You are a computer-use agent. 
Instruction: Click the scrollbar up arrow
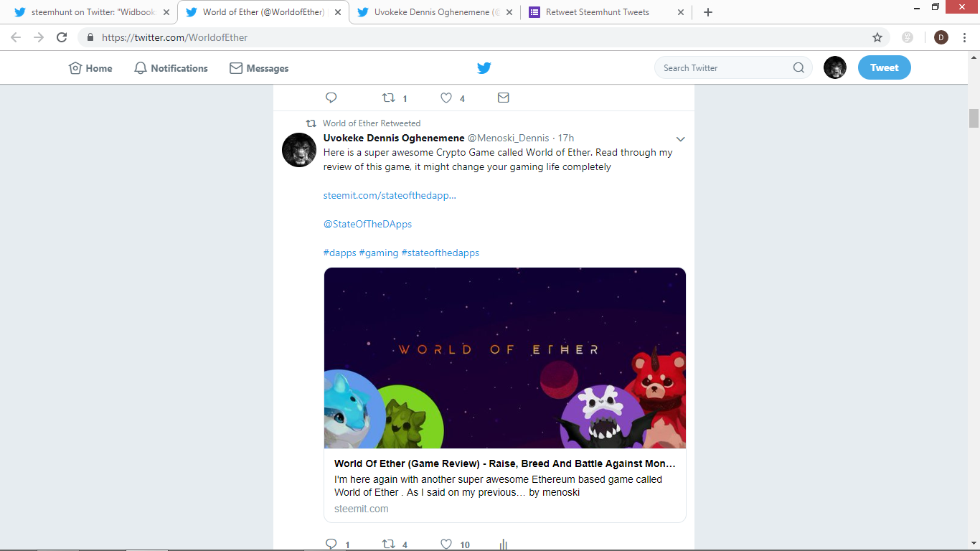click(x=974, y=57)
